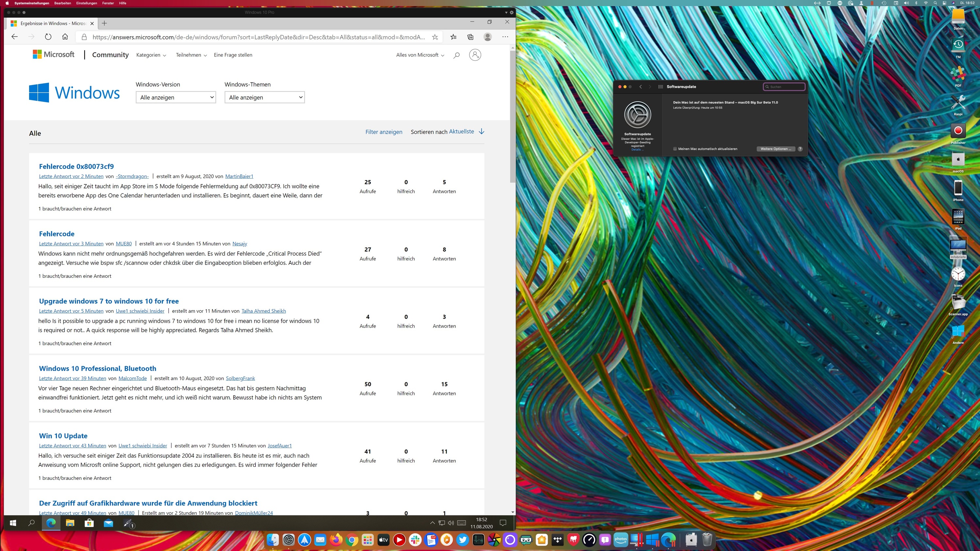The image size is (980, 551).
Task: Open thread 'Upgrade windows 7 to windows 10 for free'
Action: pos(109,301)
